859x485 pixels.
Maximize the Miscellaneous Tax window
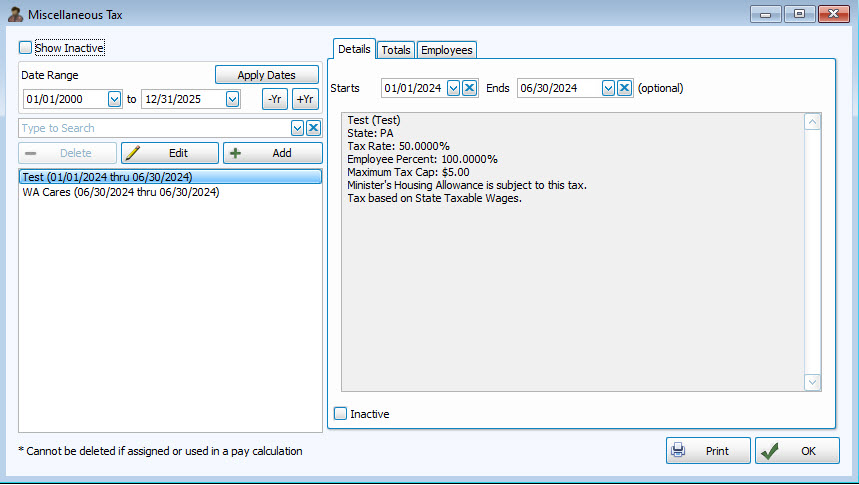(800, 14)
